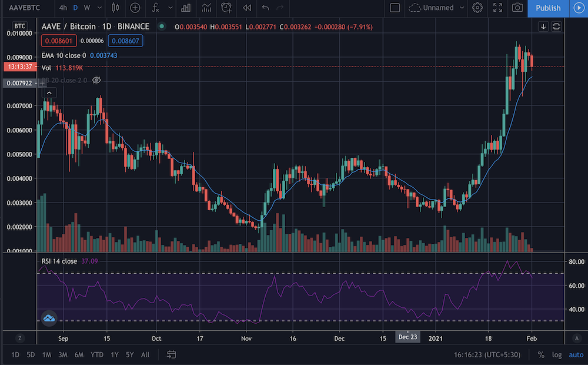Click the sync layout icon at chart top right

[x=556, y=26]
